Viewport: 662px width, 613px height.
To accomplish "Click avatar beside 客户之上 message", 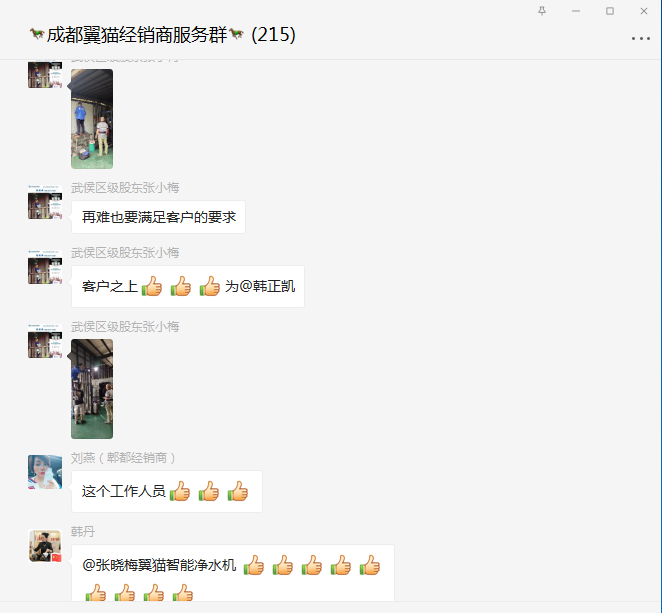I will click(x=45, y=267).
